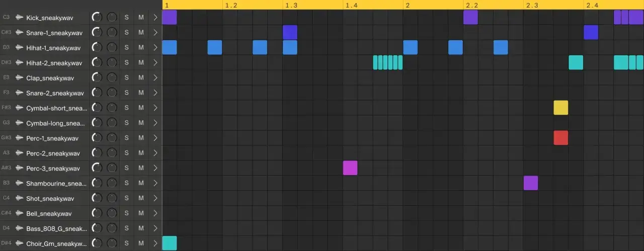Expand the Hihat-2_sneaky.wav row chevron

(x=155, y=63)
